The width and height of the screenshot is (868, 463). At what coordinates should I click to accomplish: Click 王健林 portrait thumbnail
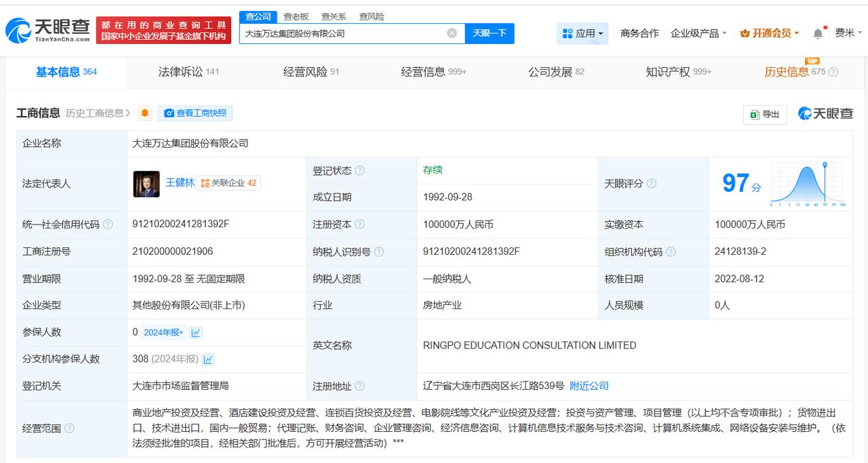[x=146, y=184]
